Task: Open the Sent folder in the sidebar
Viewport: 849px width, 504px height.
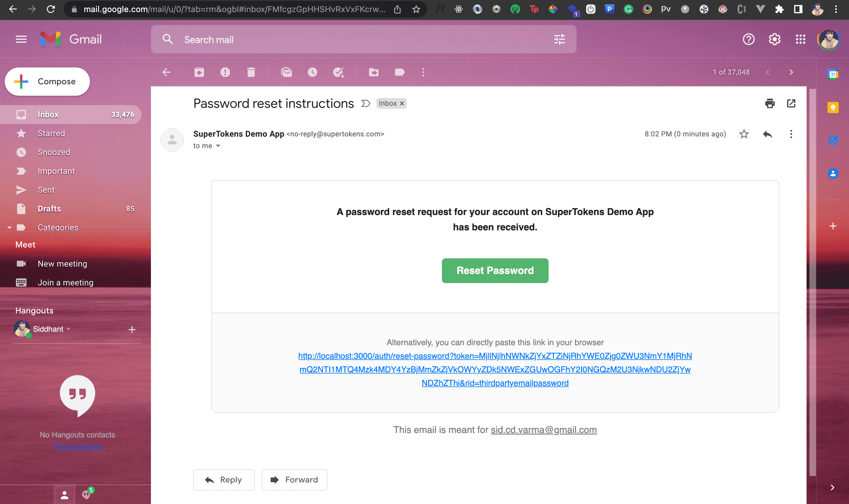Action: point(46,190)
